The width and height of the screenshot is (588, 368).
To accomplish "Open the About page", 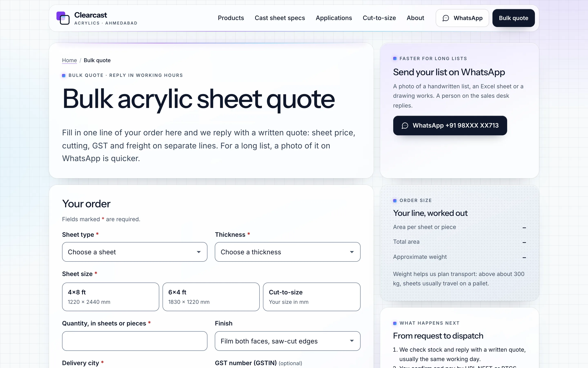I will pos(415,18).
